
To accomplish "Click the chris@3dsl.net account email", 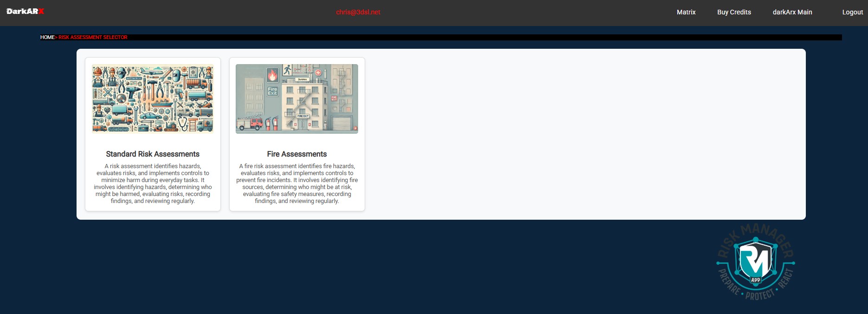I will click(x=358, y=12).
